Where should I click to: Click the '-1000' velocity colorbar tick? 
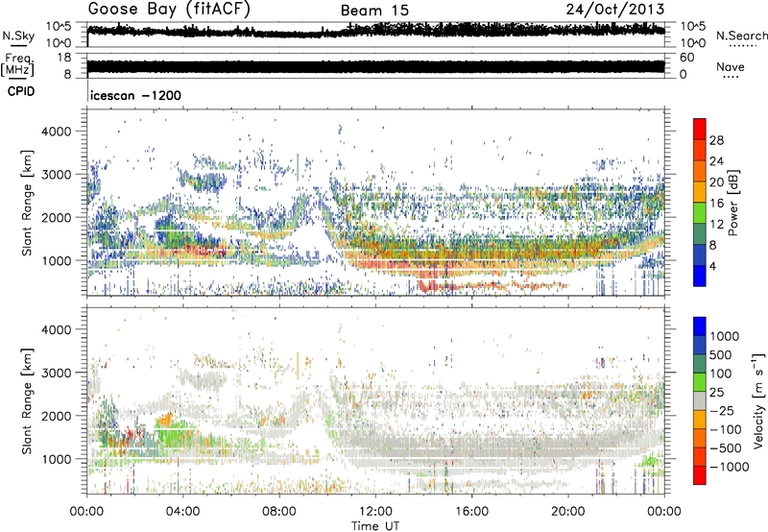point(730,467)
